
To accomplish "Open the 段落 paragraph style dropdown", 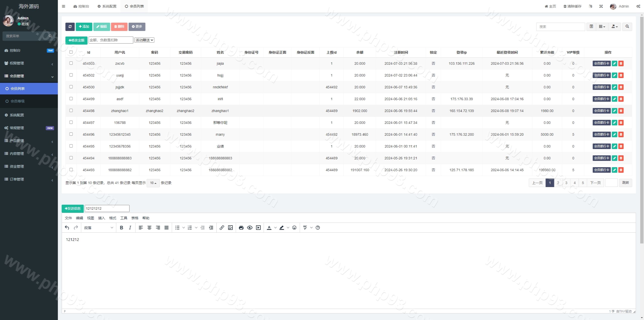I will click(x=99, y=228).
